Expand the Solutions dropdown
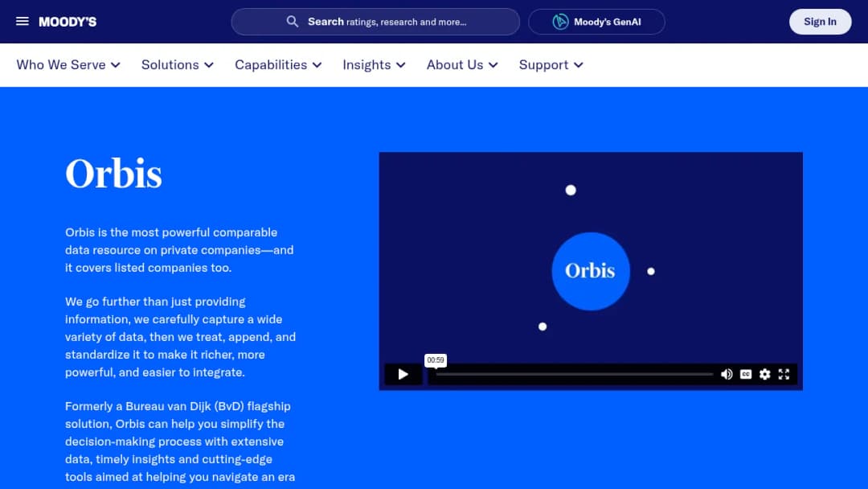 [x=177, y=65]
